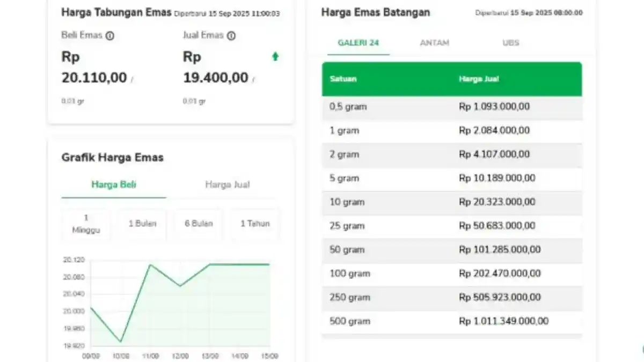This screenshot has width=644, height=362.
Task: Click the 10/09 x-axis date label
Action: pos(121,356)
